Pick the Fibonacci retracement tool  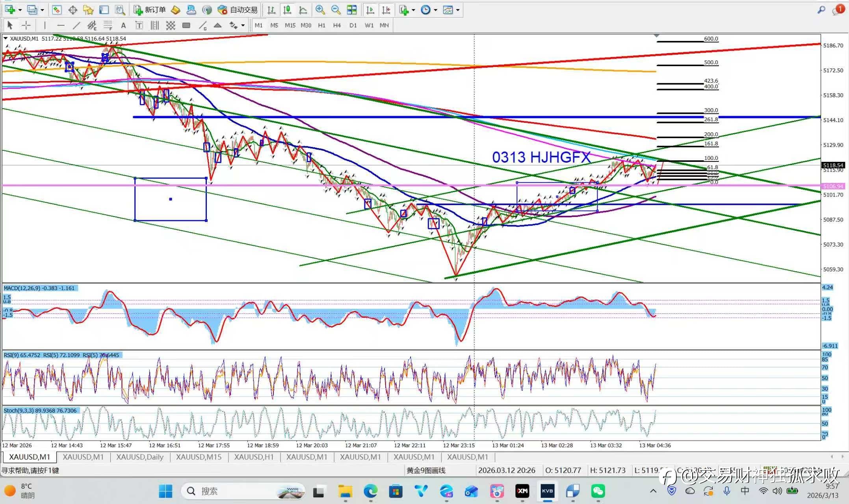tap(108, 26)
